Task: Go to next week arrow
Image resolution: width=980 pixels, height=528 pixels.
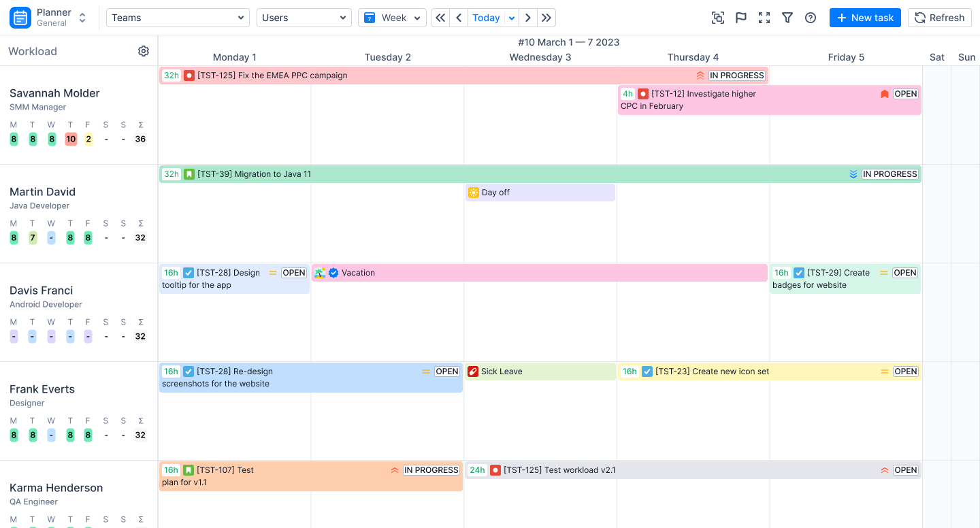Action: (x=528, y=18)
